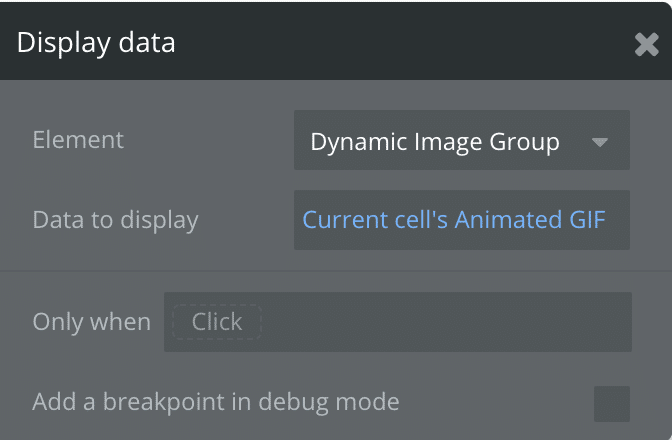Select the Data to display label
This screenshot has width=672, height=440.
[x=115, y=220]
